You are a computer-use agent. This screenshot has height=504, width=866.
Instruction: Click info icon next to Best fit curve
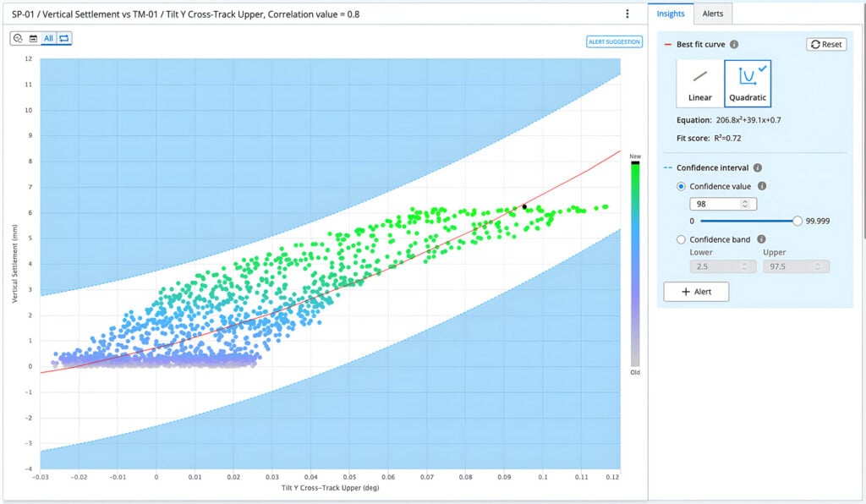point(734,44)
